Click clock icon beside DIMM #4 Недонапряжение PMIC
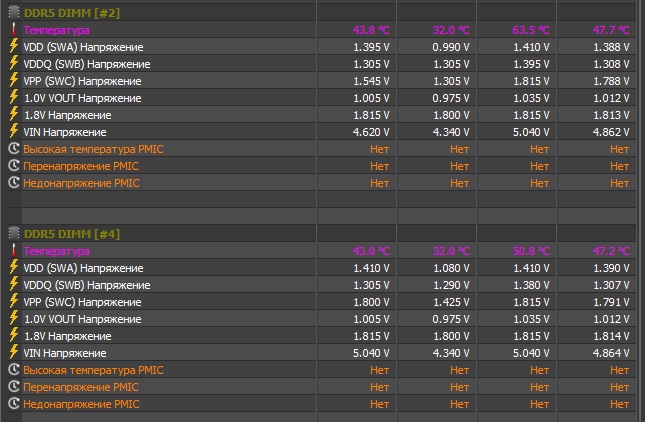 [x=13, y=404]
